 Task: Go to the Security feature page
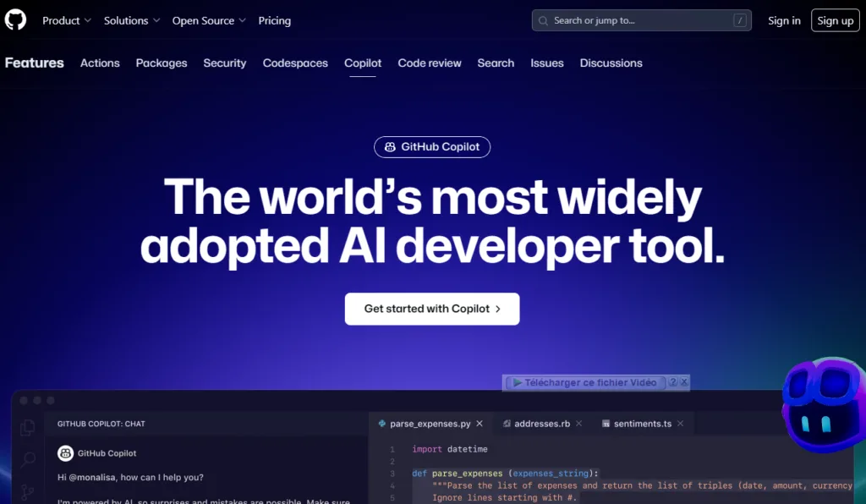click(x=225, y=63)
